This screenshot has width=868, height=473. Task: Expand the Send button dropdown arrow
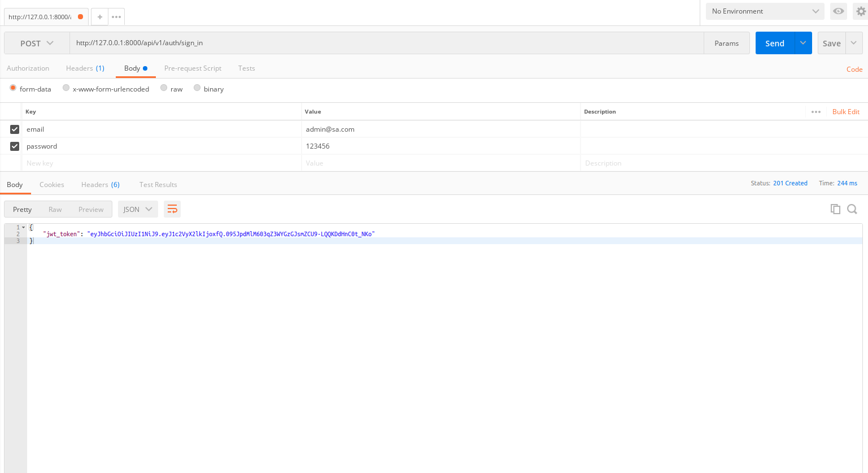803,43
